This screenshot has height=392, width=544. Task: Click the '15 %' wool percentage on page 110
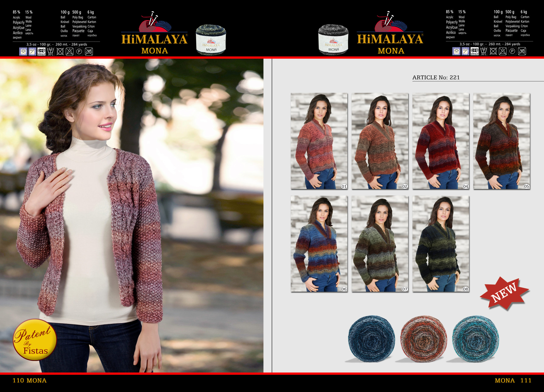(x=29, y=12)
